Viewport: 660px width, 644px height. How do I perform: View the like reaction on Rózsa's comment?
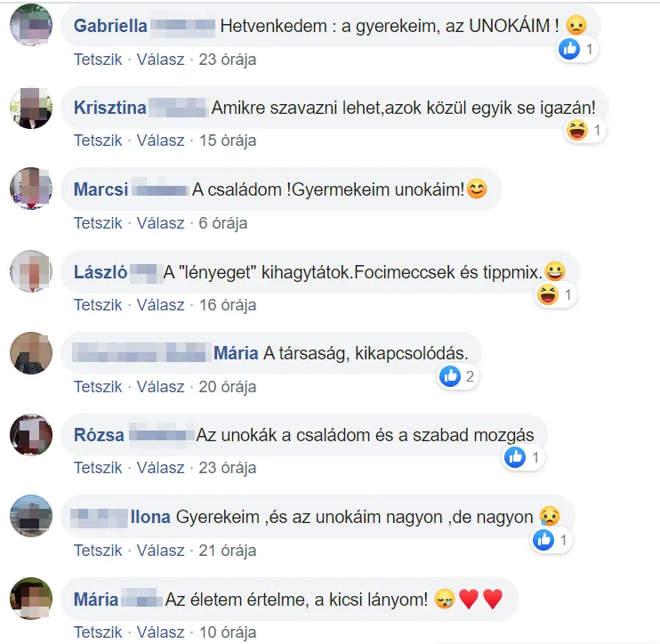[x=523, y=457]
